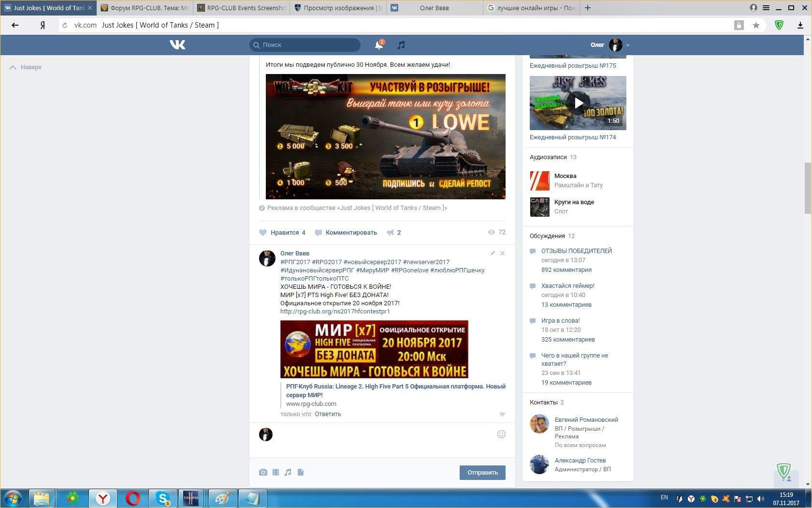Screen dimensions: 812x508
Task: Click Комментировать under the post
Action: tap(346, 233)
